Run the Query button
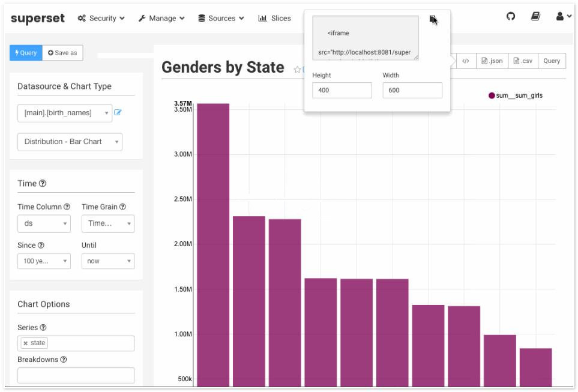Image resolution: width=578 pixels, height=392 pixels. (x=26, y=53)
